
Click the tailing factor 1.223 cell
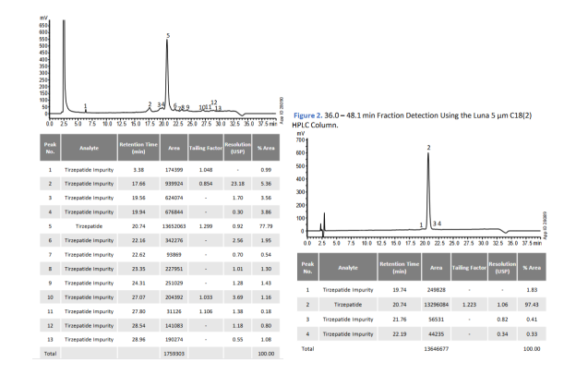click(471, 304)
